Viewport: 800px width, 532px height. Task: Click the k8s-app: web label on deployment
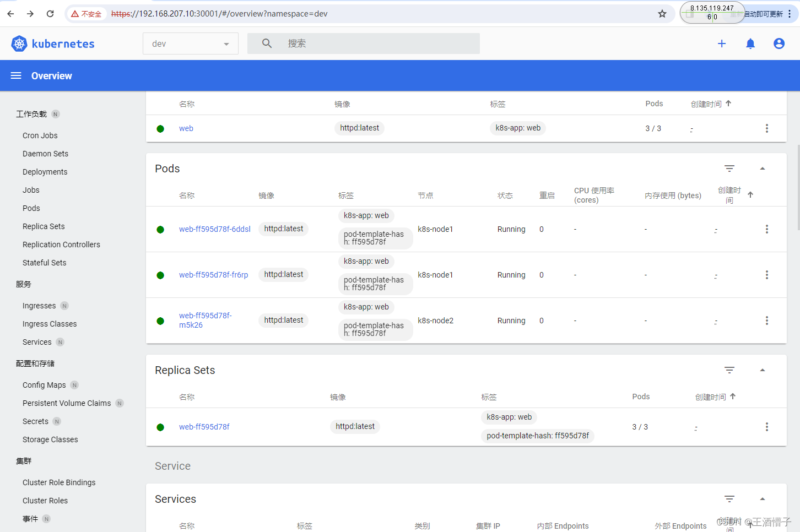518,128
